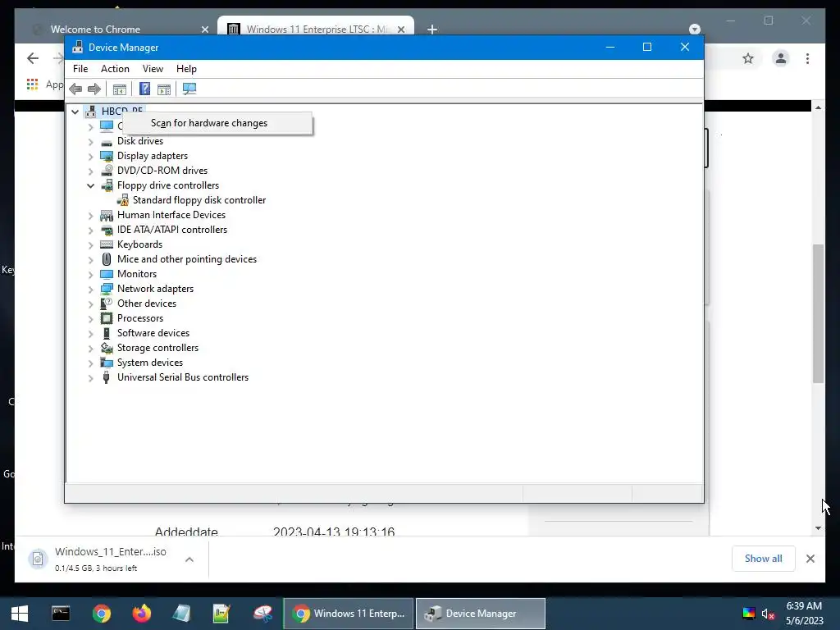840x630 pixels.
Task: Open Chrome's three-dot menu
Action: click(807, 58)
